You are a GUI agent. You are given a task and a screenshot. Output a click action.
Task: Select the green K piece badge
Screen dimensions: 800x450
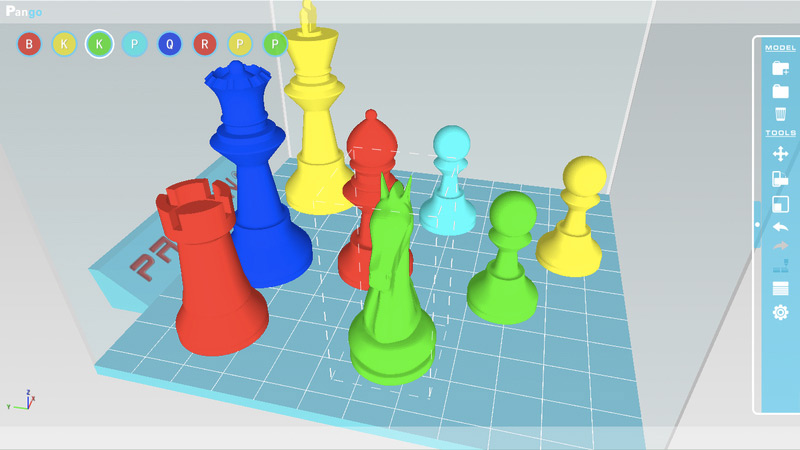pyautogui.click(x=99, y=44)
